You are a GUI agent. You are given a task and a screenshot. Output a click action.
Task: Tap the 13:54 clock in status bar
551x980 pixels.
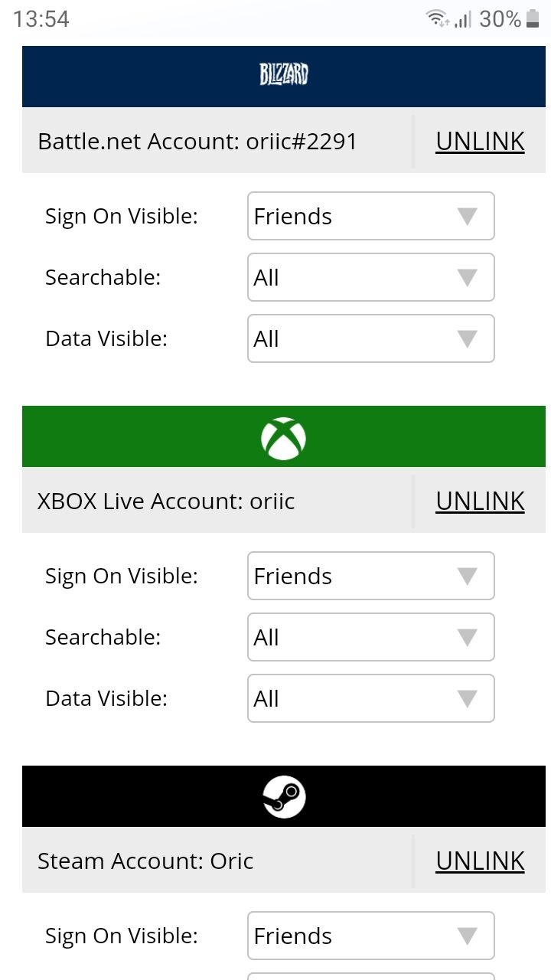click(x=41, y=19)
